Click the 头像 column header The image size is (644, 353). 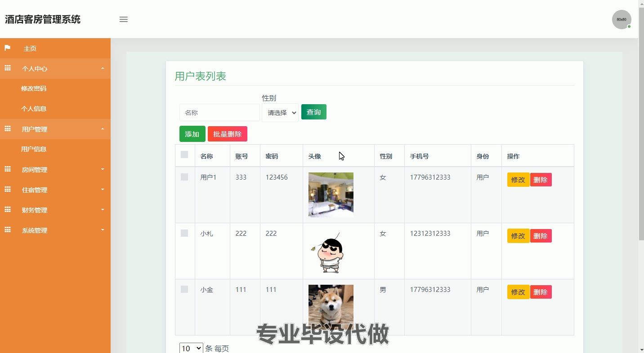coord(315,156)
